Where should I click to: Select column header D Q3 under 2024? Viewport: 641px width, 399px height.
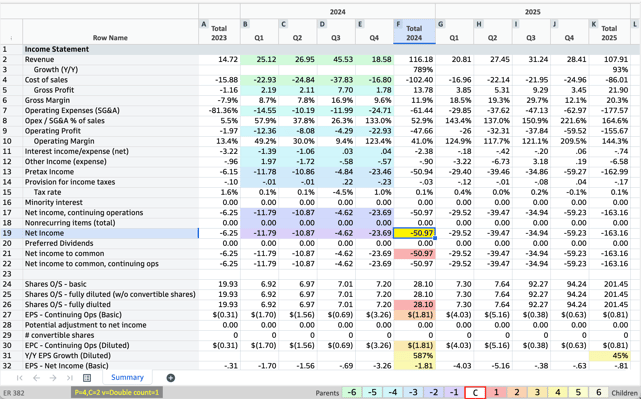(336, 32)
